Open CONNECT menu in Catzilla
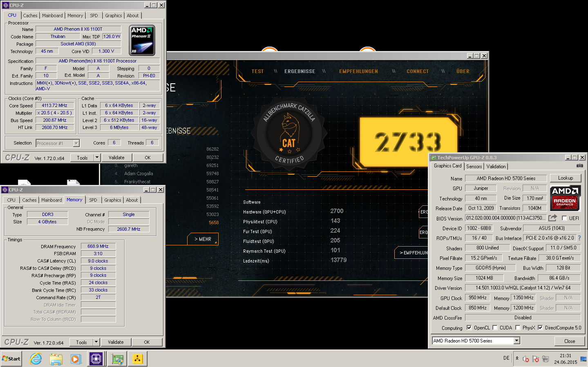Screen dimensions: 588x367 418,71
